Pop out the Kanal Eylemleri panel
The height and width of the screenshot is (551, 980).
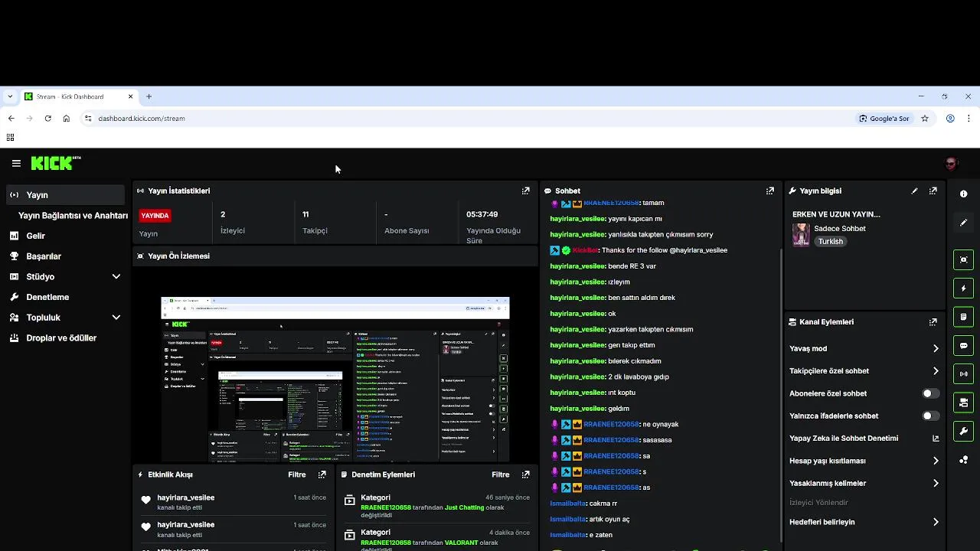pyautogui.click(x=933, y=322)
